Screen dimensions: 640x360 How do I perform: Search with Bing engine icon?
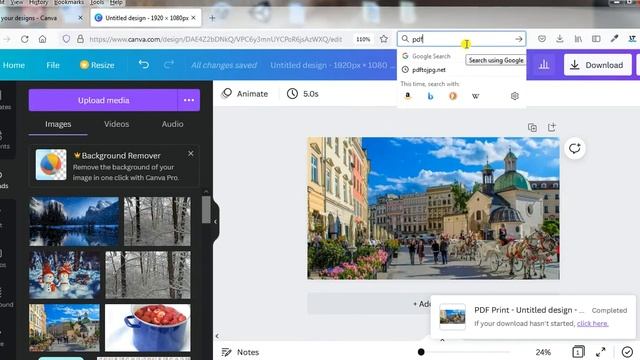pyautogui.click(x=430, y=96)
